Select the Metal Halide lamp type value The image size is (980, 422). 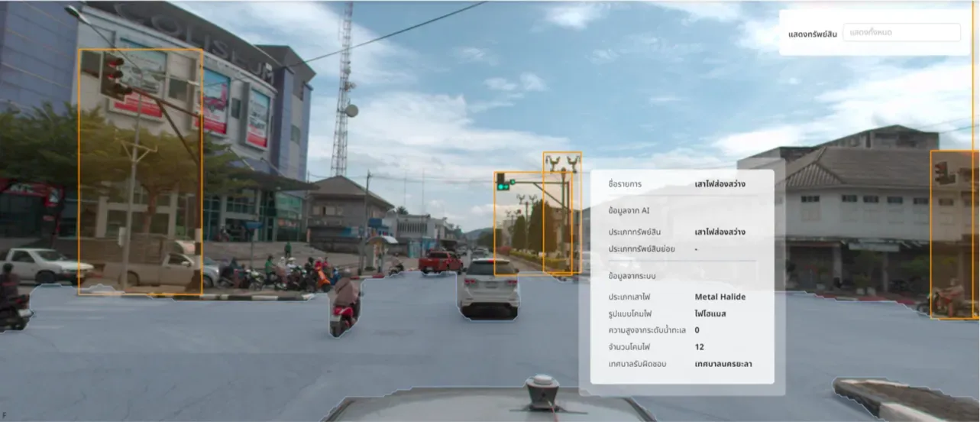(x=720, y=297)
